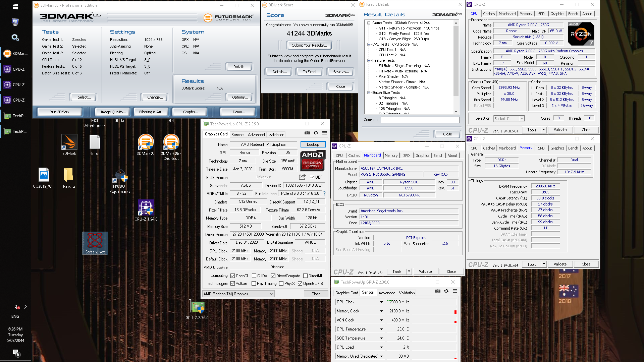Click the Result Details tree scrollbar
644x362 pixels.
pyautogui.click(x=456, y=67)
